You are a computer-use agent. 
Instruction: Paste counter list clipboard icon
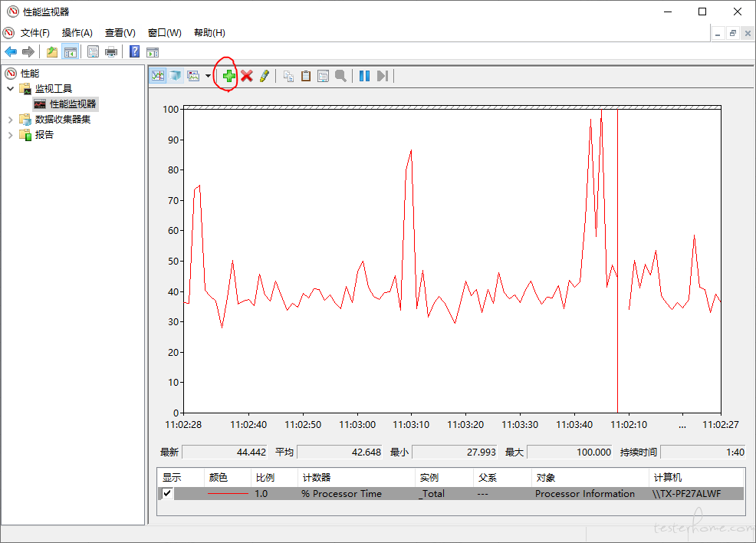click(306, 76)
